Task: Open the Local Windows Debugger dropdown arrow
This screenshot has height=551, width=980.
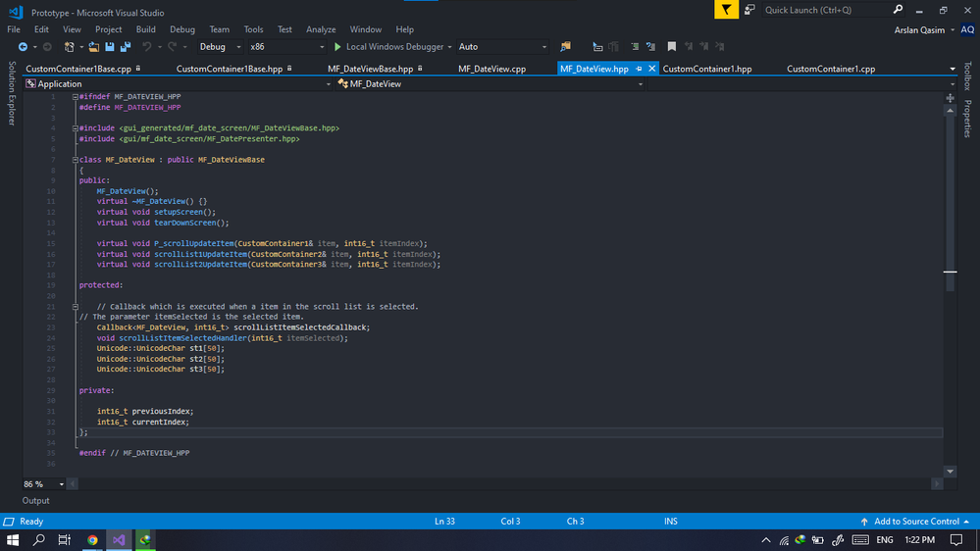Action: pos(449,47)
